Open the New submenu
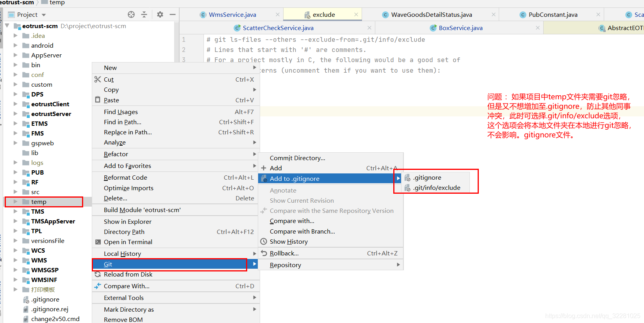Screen dimensions: 644x323 [176, 68]
